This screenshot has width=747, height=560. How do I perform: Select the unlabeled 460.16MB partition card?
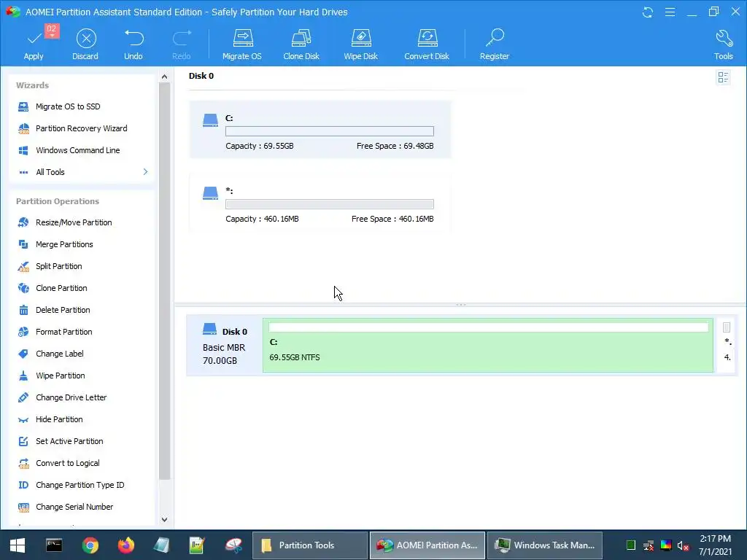[x=320, y=203]
